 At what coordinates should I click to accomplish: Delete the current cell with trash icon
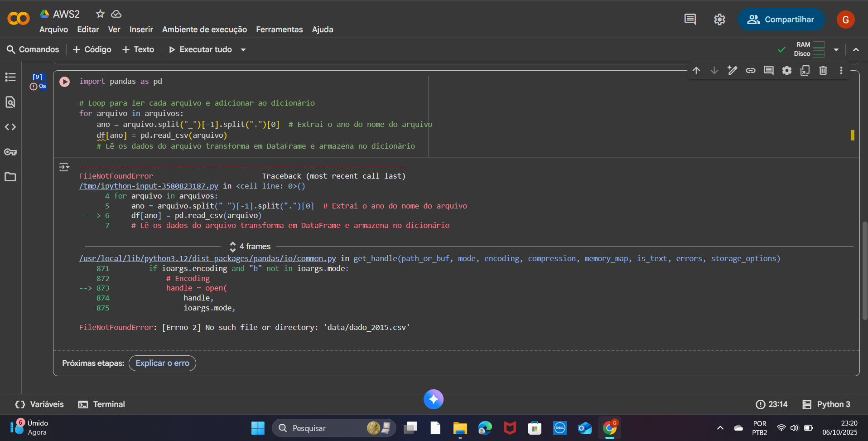click(x=823, y=71)
